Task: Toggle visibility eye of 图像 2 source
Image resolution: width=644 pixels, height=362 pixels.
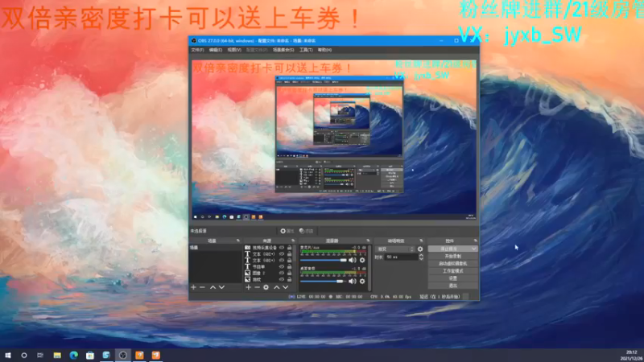Action: tap(282, 273)
